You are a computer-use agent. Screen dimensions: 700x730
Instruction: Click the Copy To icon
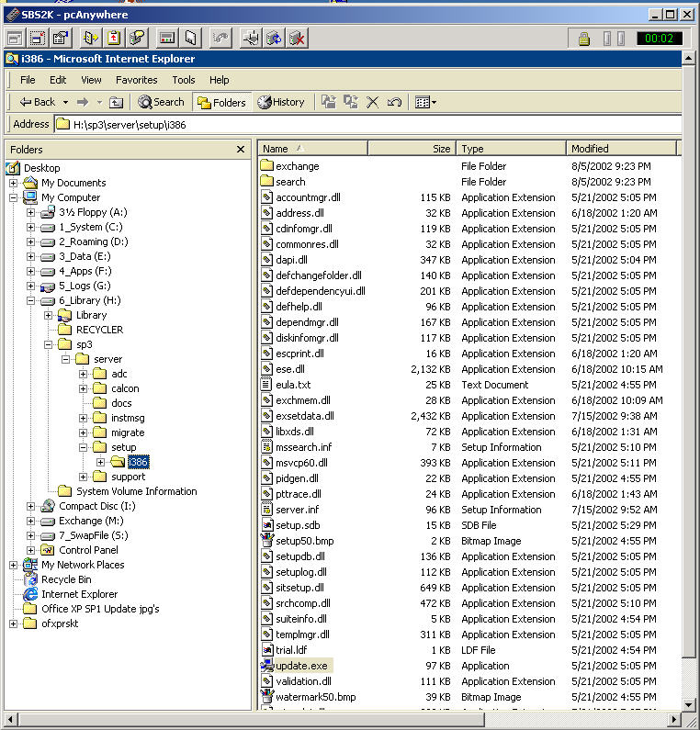click(x=351, y=102)
